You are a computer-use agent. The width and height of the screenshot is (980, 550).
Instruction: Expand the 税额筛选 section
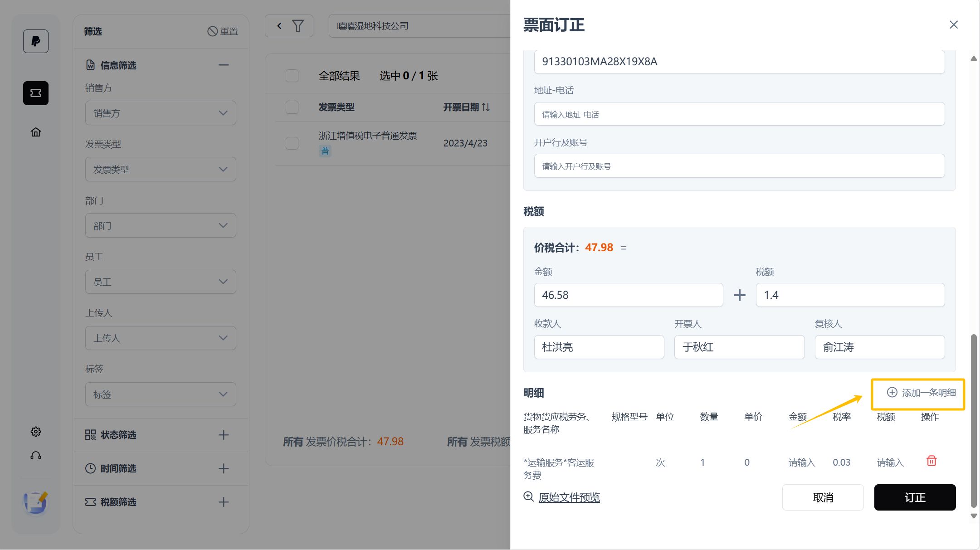click(224, 502)
